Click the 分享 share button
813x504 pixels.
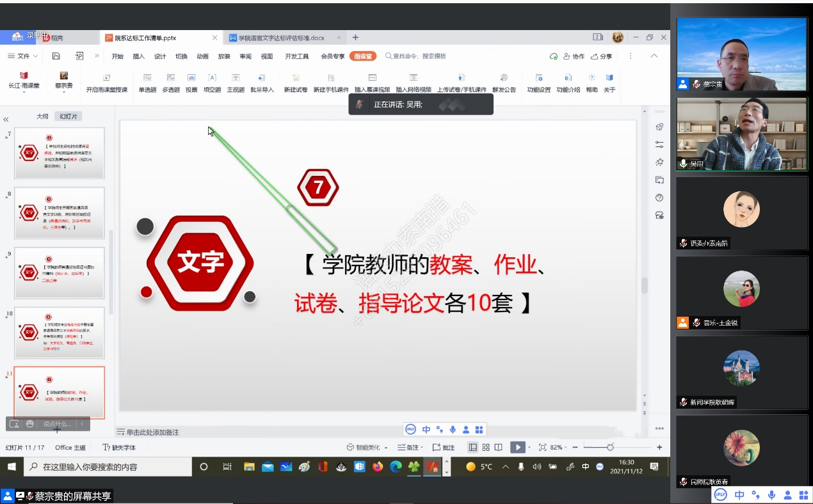point(601,56)
